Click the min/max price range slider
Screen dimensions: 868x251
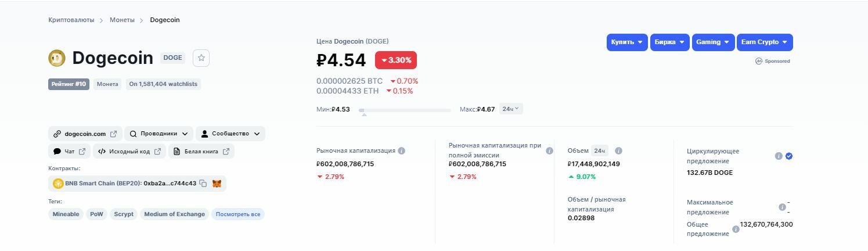pos(405,110)
